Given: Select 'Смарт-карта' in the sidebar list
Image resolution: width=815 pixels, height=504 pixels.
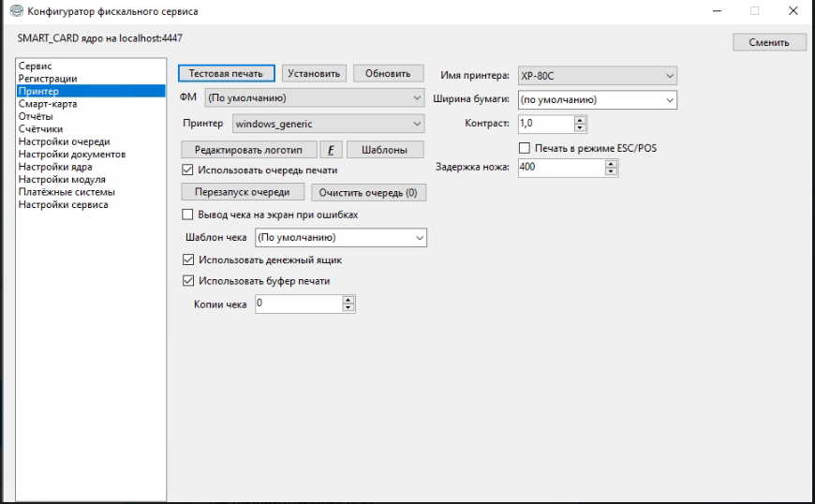Looking at the screenshot, I should pyautogui.click(x=91, y=104).
